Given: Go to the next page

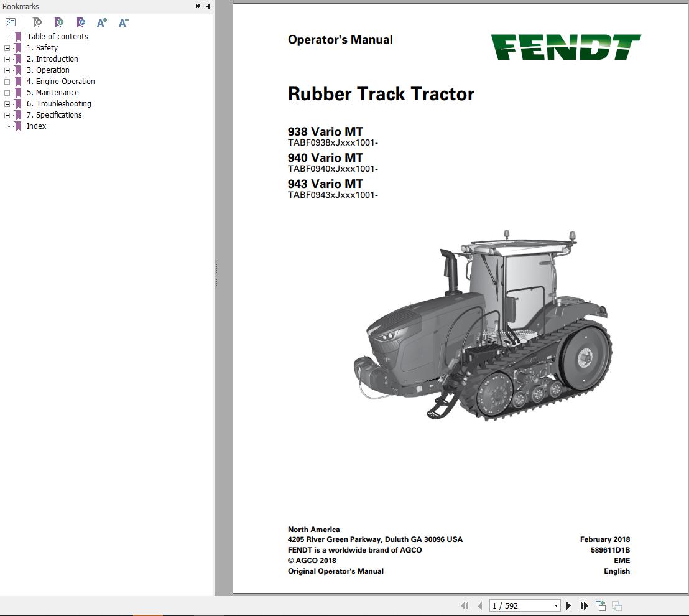Looking at the screenshot, I should pyautogui.click(x=568, y=606).
